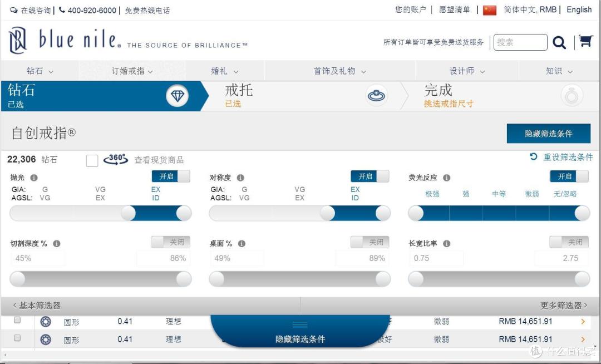Click round shape icon in first 0.41 row
Screen dimensions: 601x364
(x=46, y=322)
